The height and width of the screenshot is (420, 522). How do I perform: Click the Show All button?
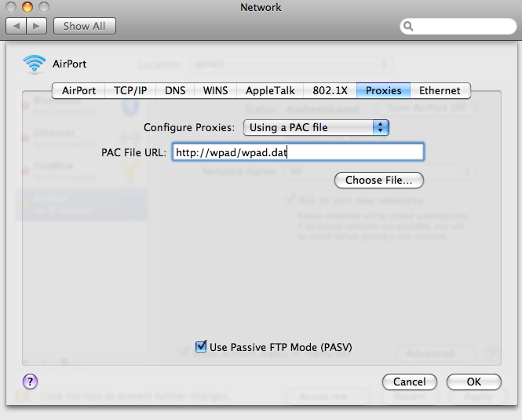click(x=85, y=26)
